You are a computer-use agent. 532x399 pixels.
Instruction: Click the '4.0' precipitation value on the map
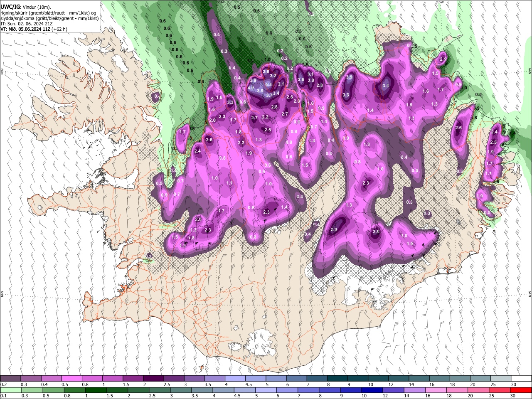click(x=251, y=88)
